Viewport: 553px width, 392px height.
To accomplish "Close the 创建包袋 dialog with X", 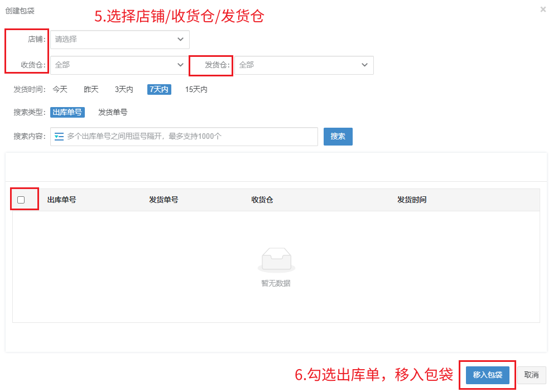I will click(x=543, y=9).
